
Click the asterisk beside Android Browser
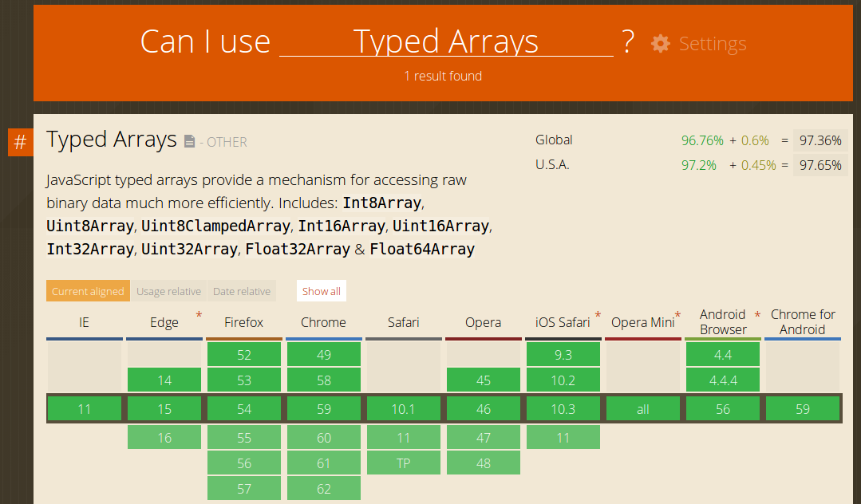pyautogui.click(x=757, y=316)
